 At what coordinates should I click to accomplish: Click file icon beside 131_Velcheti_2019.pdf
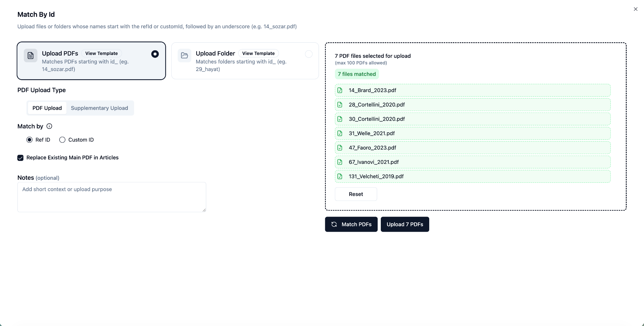(x=340, y=176)
